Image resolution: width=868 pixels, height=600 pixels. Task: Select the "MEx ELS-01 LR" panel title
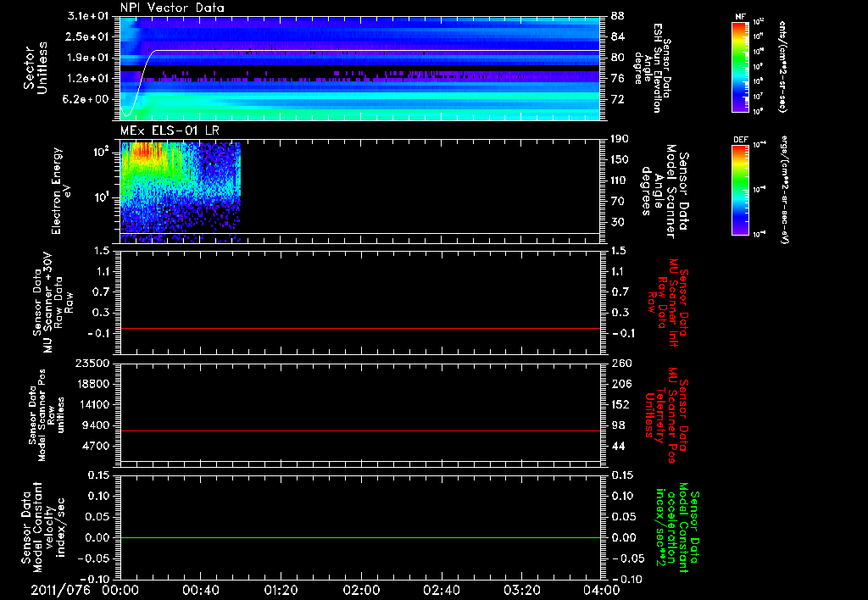(170, 131)
